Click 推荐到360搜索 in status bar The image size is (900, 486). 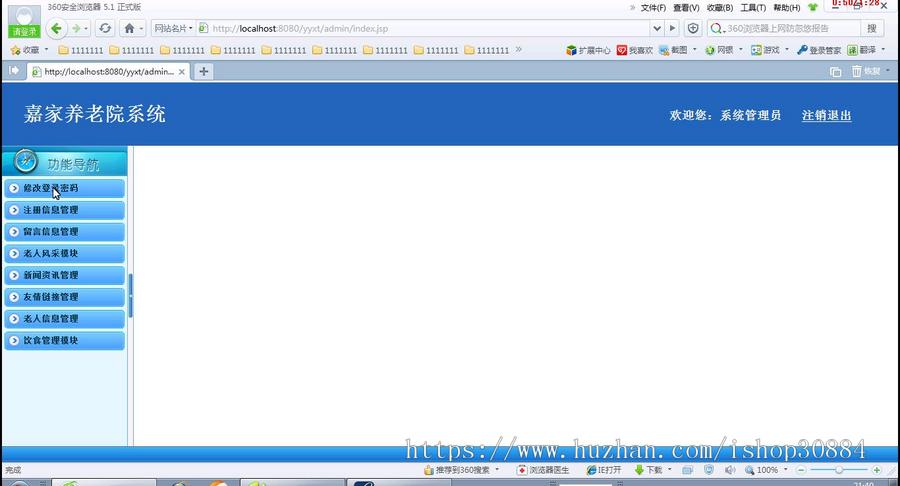point(457,470)
